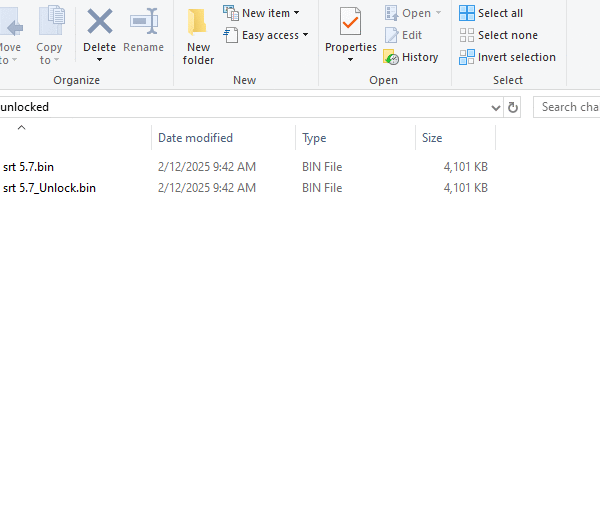Screen dimensions: 600x528
Task: Click the History clock icon
Action: tap(391, 57)
